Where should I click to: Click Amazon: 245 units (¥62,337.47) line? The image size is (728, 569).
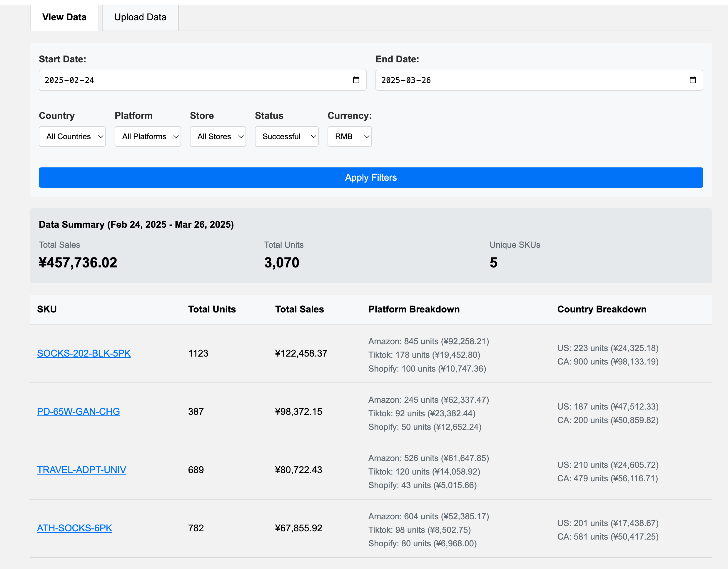[429, 400]
